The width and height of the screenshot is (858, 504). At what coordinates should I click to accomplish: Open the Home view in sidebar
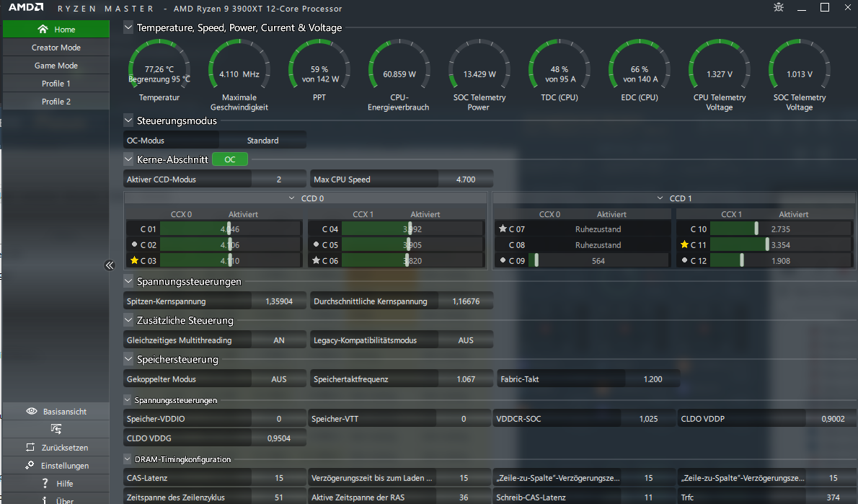pyautogui.click(x=56, y=29)
